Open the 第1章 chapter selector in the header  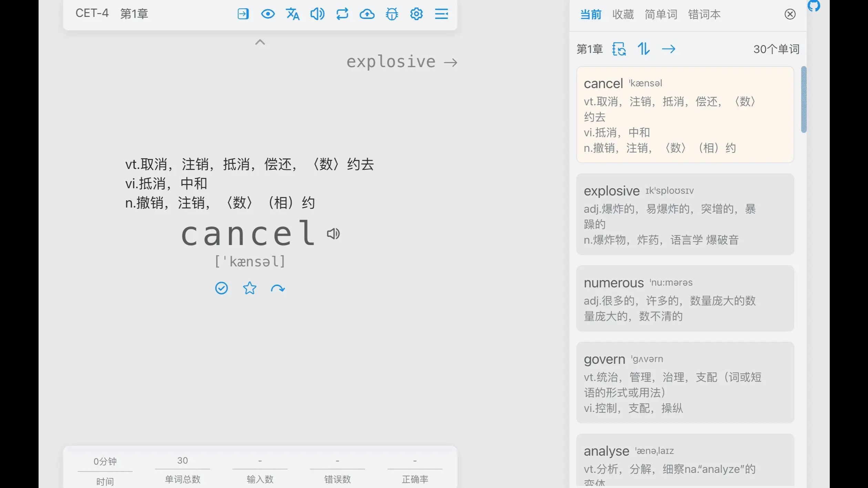134,14
